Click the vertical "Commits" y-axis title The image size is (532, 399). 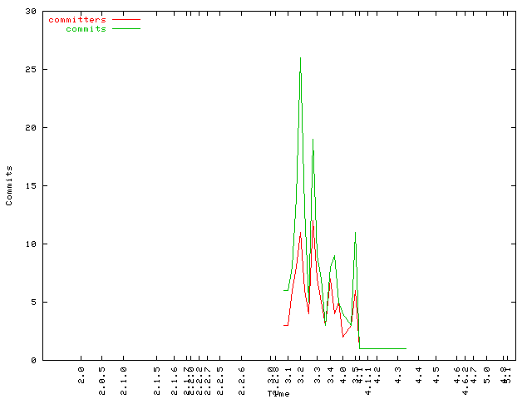[10, 185]
